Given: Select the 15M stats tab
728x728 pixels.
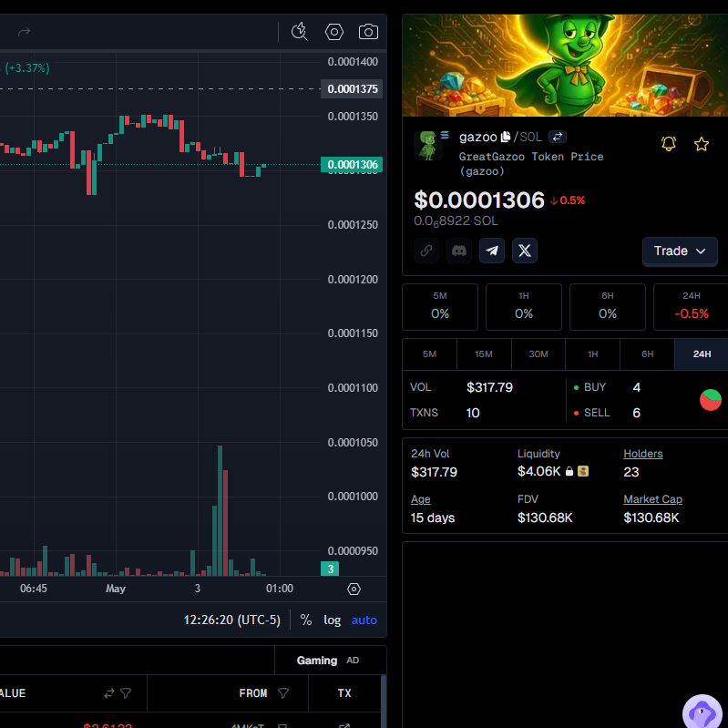Looking at the screenshot, I should point(484,354).
